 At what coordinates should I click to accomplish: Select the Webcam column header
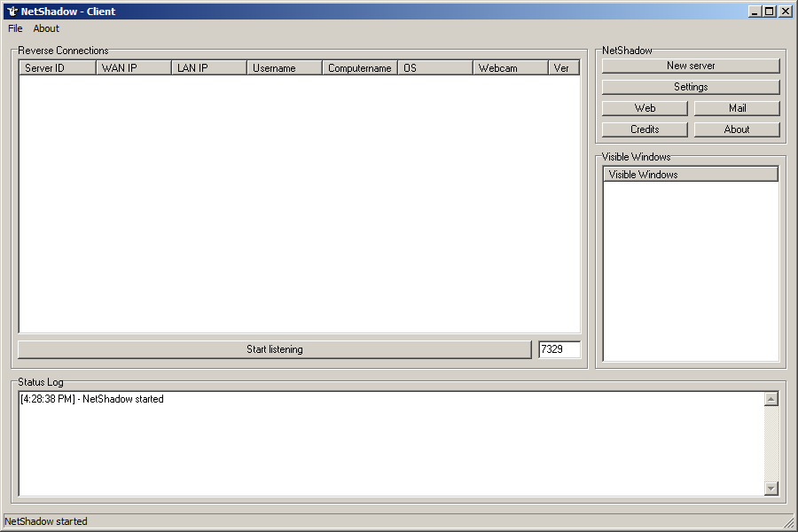click(x=510, y=68)
